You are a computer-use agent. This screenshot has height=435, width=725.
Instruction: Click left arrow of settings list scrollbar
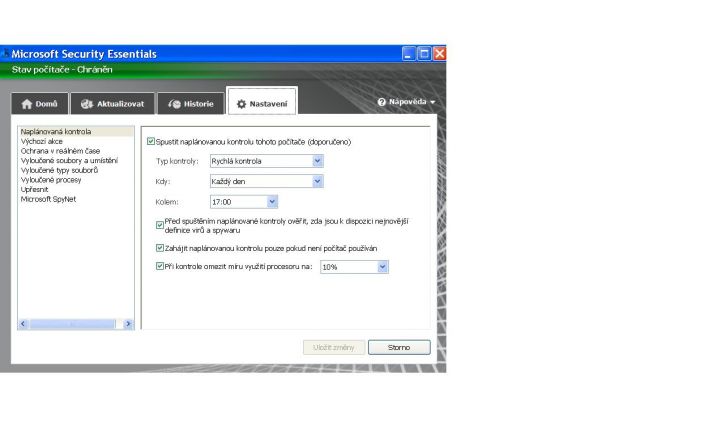tap(23, 324)
